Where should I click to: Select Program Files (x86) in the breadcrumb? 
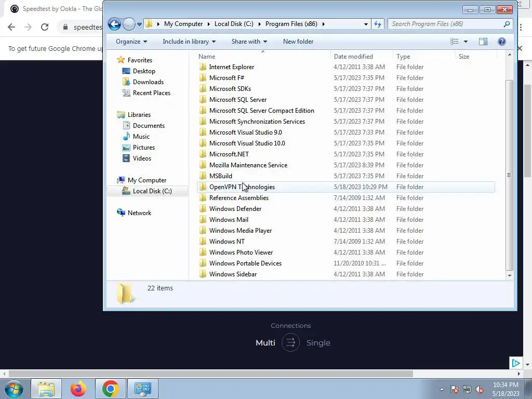click(x=291, y=24)
